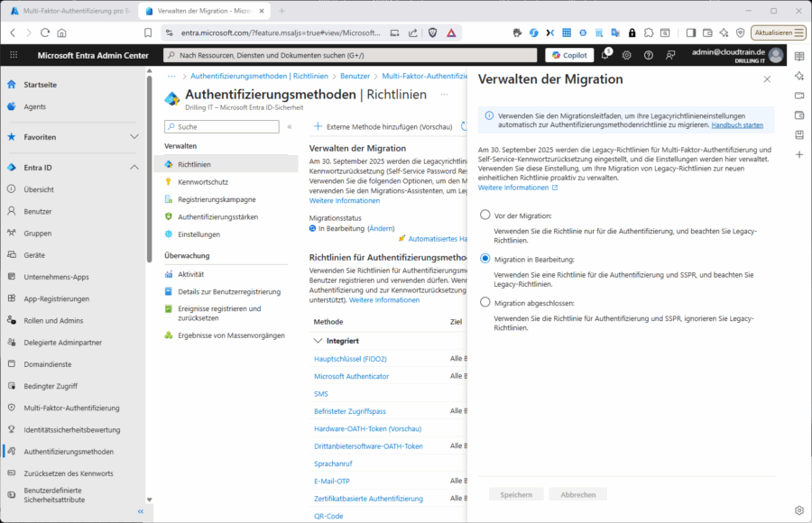Viewport: 812px width, 523px height.
Task: Close the Verwalten der Migration panel
Action: [x=767, y=79]
